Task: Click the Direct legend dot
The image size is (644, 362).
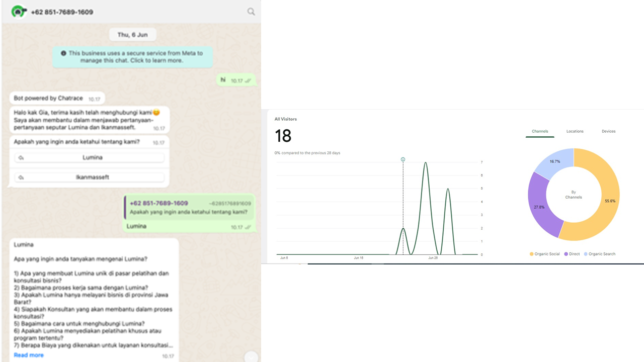Action: [x=566, y=254]
